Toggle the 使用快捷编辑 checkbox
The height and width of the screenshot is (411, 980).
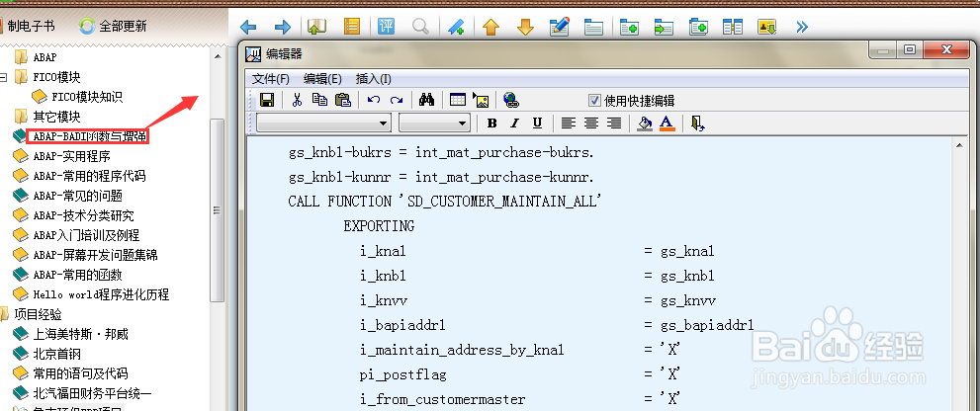(593, 101)
